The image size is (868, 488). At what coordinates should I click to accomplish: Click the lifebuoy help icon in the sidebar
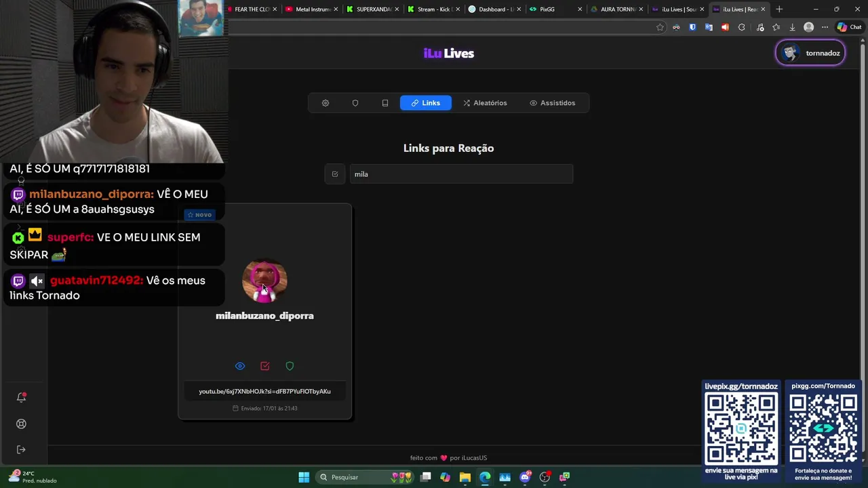21,424
